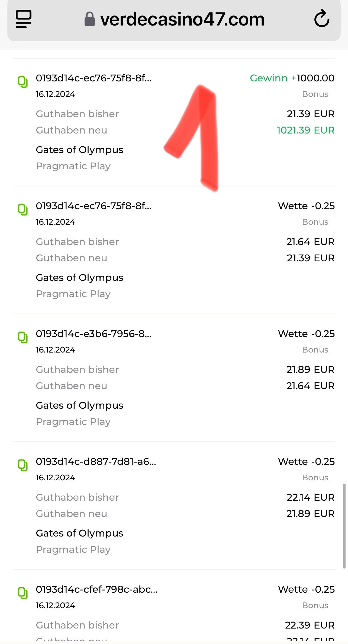Copy icon next to 0193d14c-d887 transaction
Viewport: 348px width, 644px height.
click(x=23, y=465)
